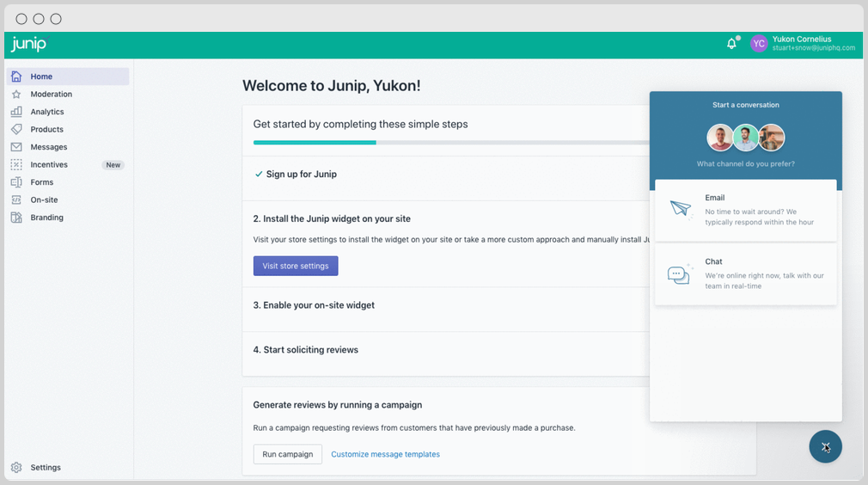Click the Forms icon in sidebar
Screen dimensions: 868x485
tap(16, 182)
